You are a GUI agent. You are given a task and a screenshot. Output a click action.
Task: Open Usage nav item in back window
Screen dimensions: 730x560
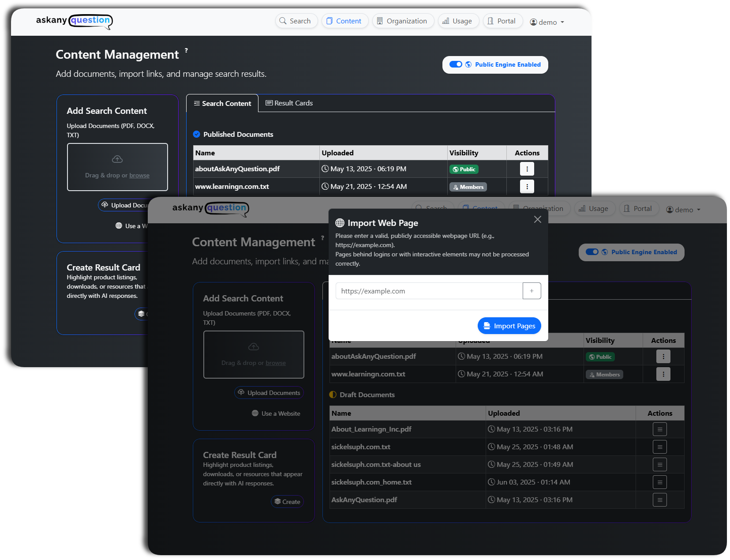(458, 21)
